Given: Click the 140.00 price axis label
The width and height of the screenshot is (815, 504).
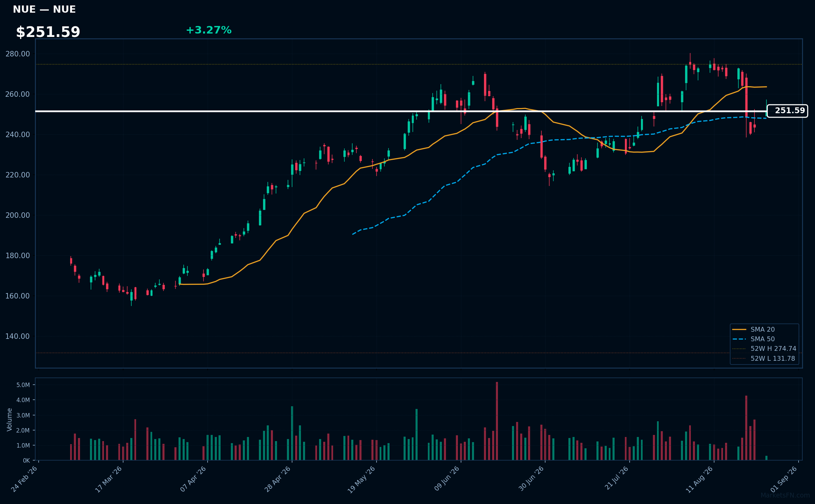Looking at the screenshot, I should coord(17,336).
